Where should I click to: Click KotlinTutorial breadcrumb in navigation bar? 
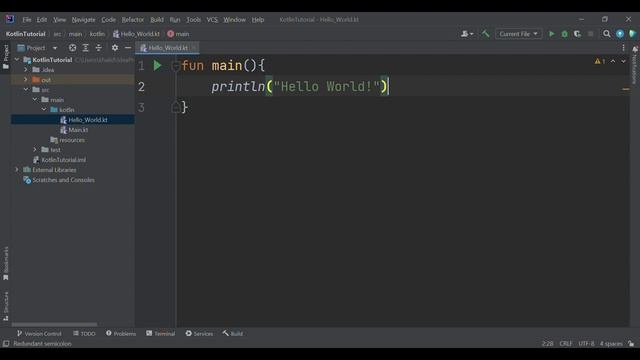(x=25, y=34)
